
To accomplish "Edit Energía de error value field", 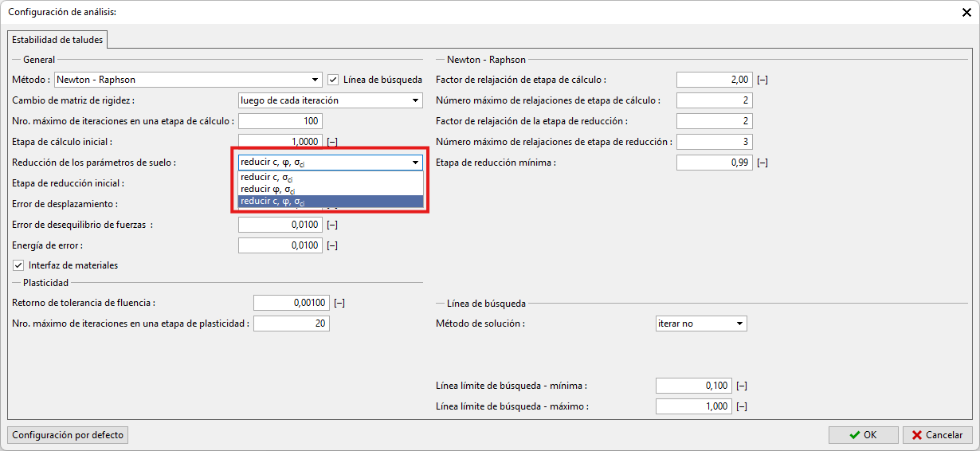I will [x=280, y=245].
